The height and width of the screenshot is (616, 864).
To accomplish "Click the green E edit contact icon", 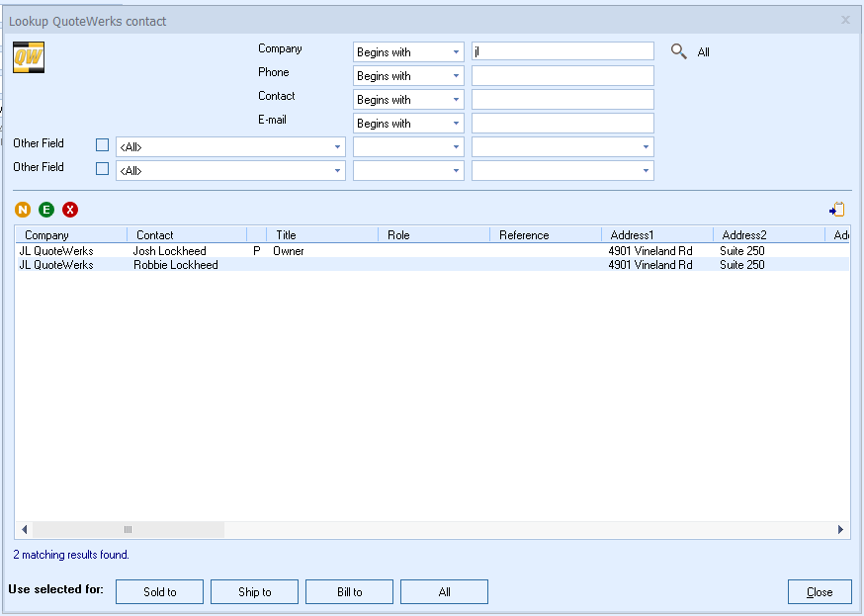I will [46, 210].
